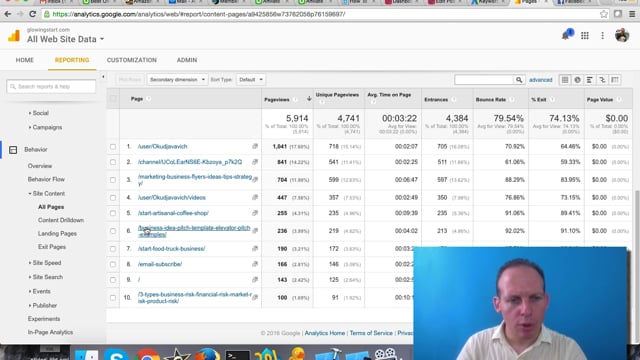This screenshot has width=640, height=360.
Task: Open Chrome from the dock
Action: click(147, 354)
